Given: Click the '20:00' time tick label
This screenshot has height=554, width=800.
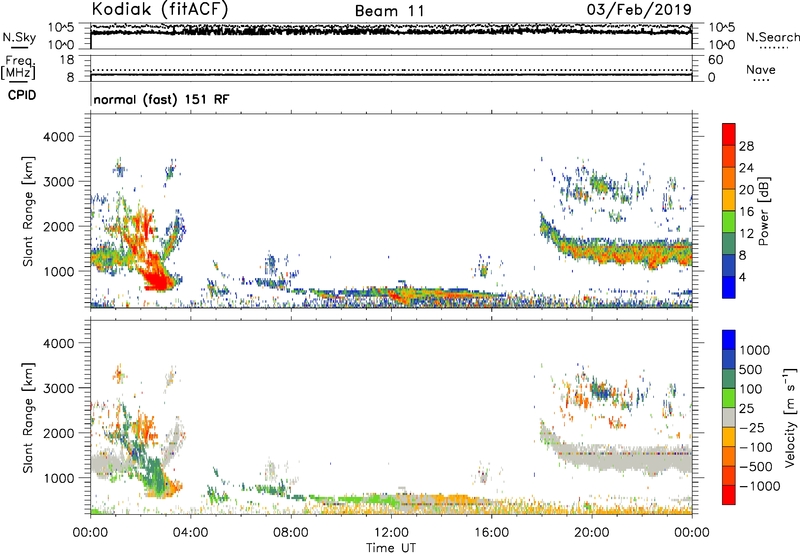Looking at the screenshot, I should point(591,533).
